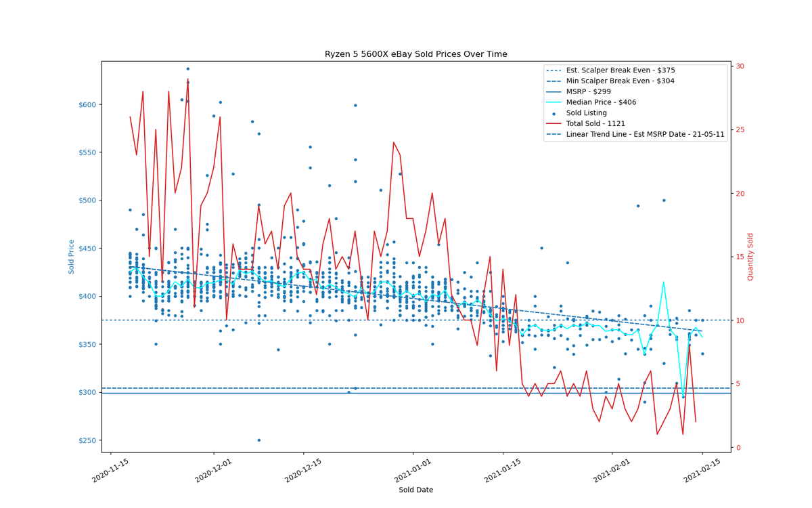Image resolution: width=812 pixels, height=508 pixels.
Task: Click the Sold Price y-axis label
Action: [x=72, y=257]
